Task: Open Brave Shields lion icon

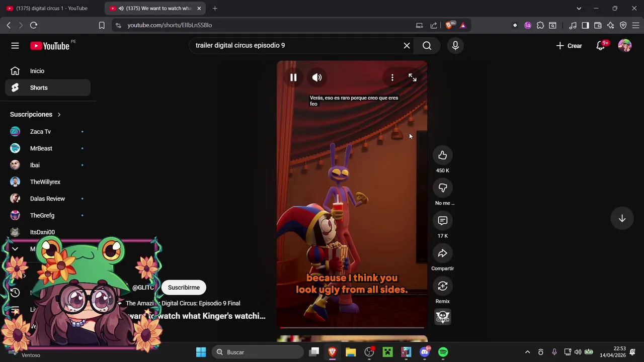Action: click(x=449, y=25)
